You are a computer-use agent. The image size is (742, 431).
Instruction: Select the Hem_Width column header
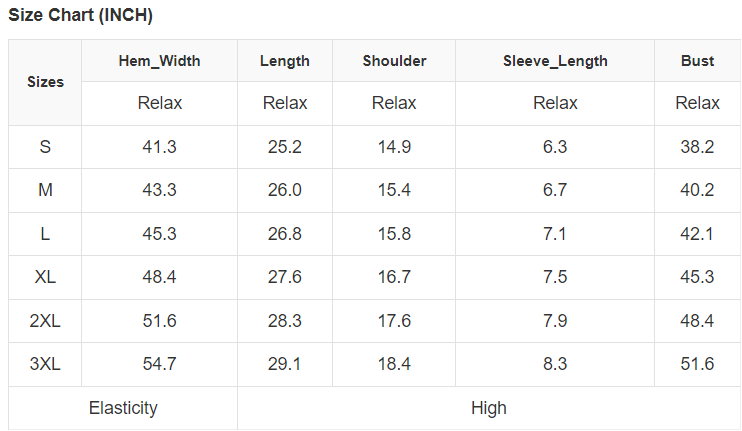click(x=159, y=61)
